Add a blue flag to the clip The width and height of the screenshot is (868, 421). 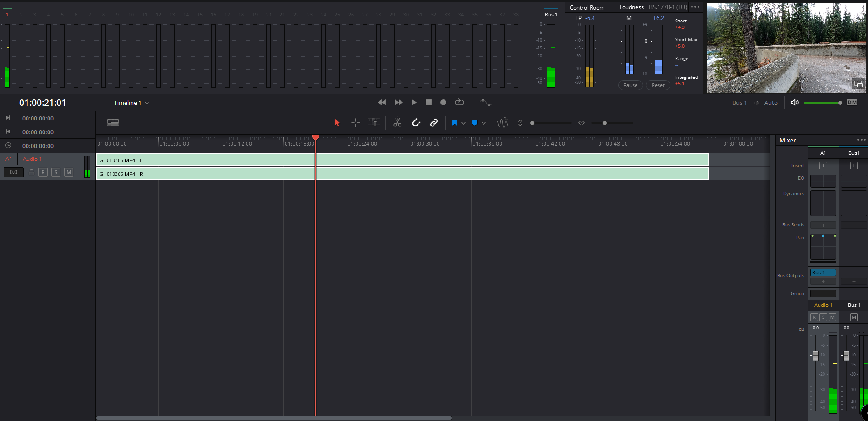point(455,123)
